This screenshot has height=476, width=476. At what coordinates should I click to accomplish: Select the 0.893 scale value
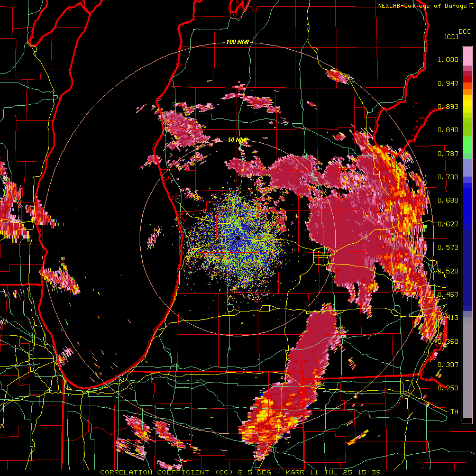coord(448,106)
